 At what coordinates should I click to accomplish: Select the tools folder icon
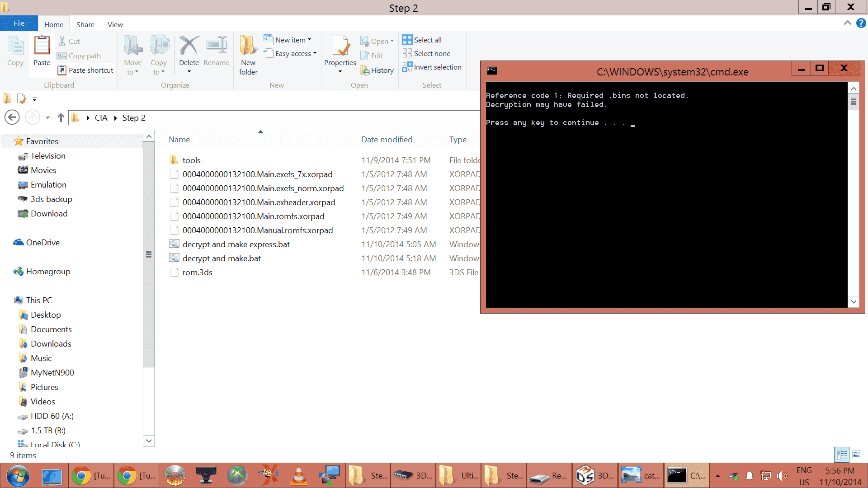[174, 160]
